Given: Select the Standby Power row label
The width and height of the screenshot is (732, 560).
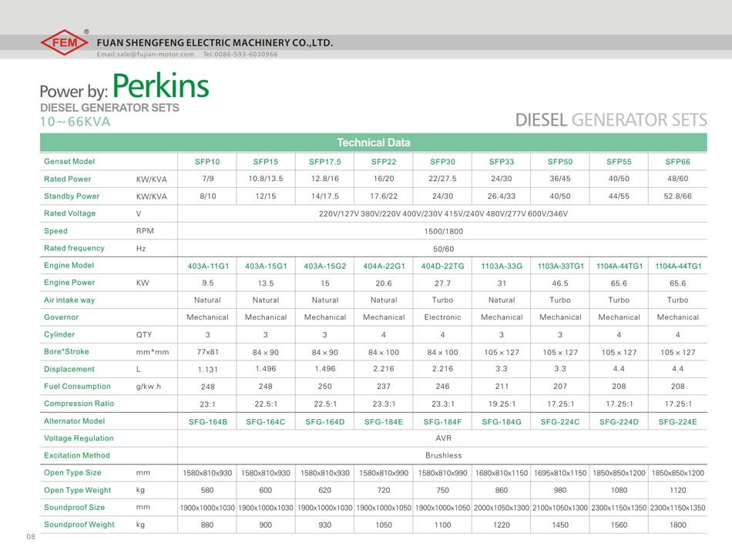Looking at the screenshot, I should (72, 196).
